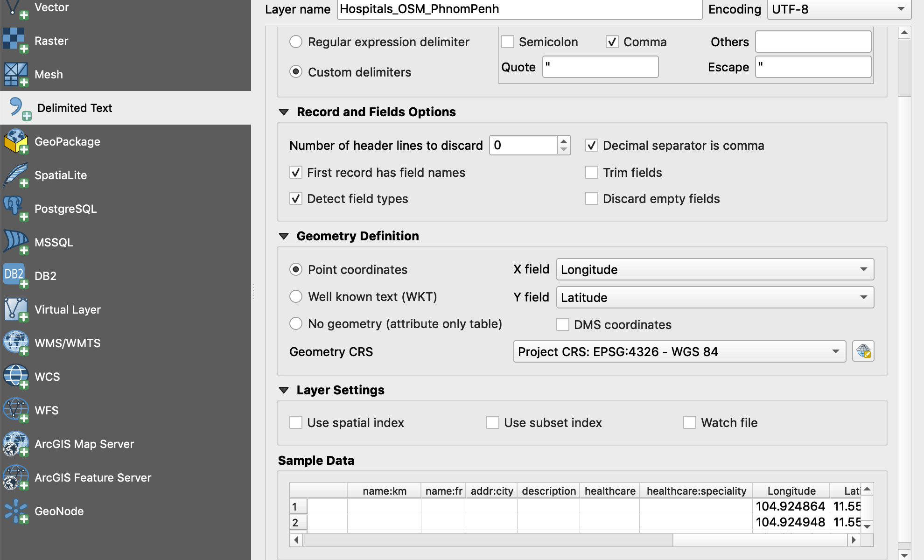Switch to the Virtual Layer tab label
Viewport: 924px width, 560px height.
[x=68, y=309]
